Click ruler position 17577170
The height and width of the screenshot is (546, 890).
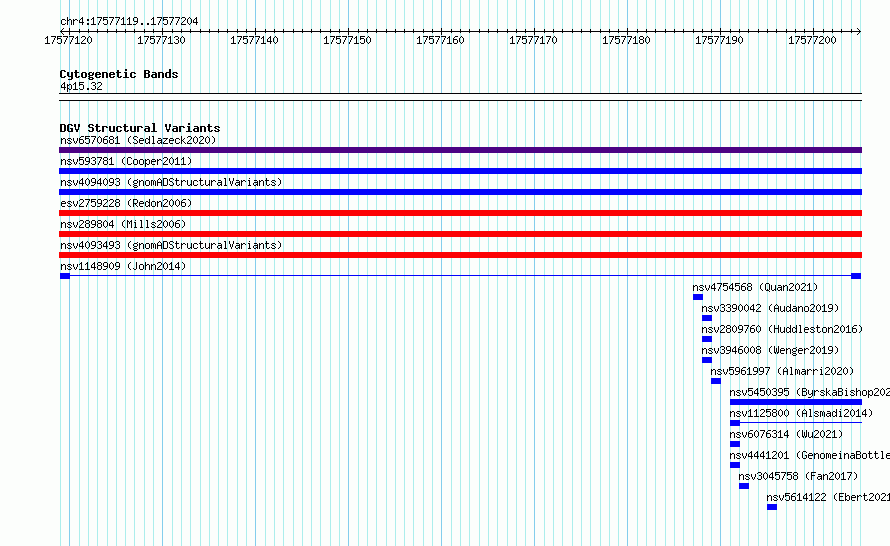point(534,40)
